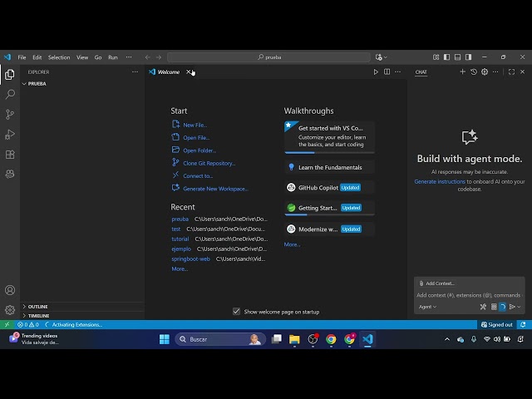The image size is (532, 399).
Task: Open Get started with VS Code walkthrough
Action: pyautogui.click(x=329, y=137)
